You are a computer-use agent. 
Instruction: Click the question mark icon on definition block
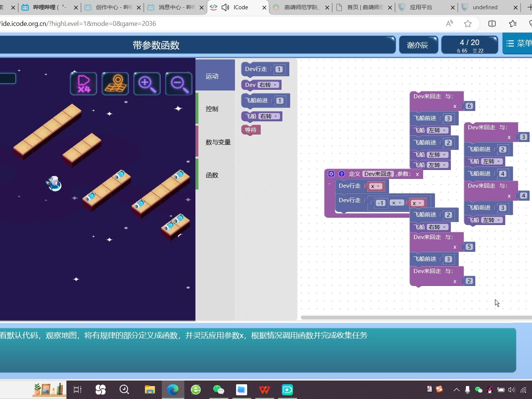click(342, 174)
